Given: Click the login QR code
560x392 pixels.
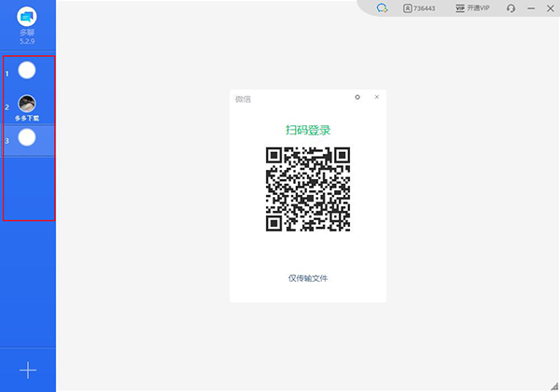Looking at the screenshot, I should click(308, 189).
